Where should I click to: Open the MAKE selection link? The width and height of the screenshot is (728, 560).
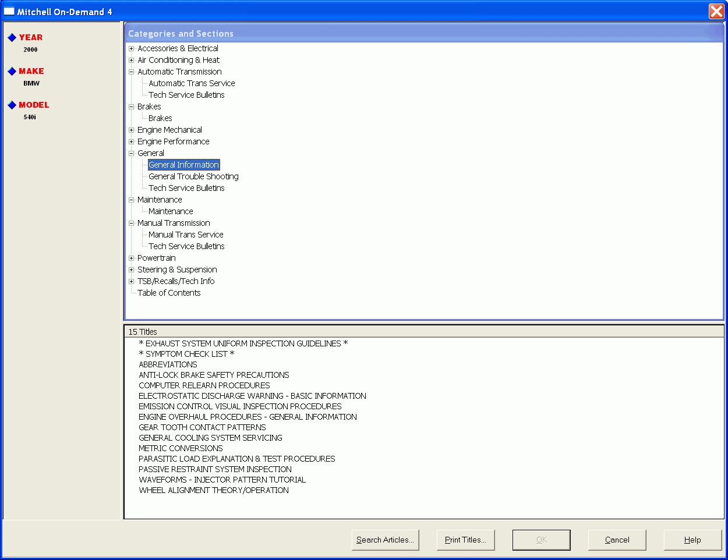coord(31,71)
